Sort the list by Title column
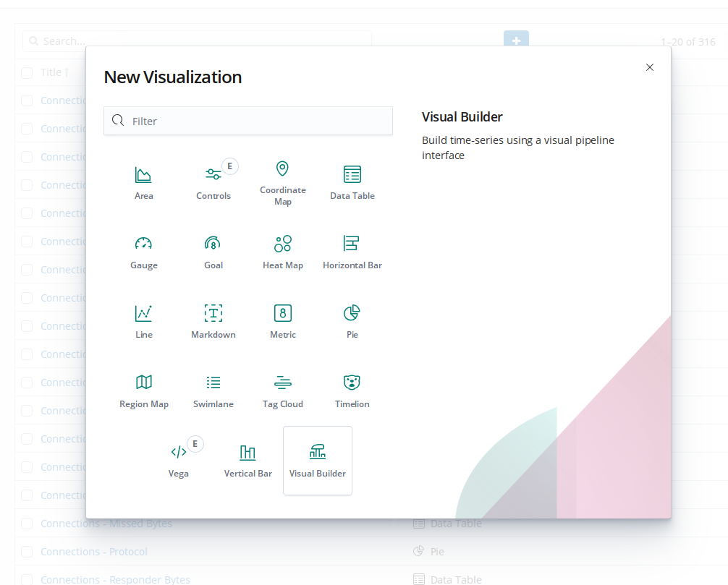 pyautogui.click(x=55, y=72)
